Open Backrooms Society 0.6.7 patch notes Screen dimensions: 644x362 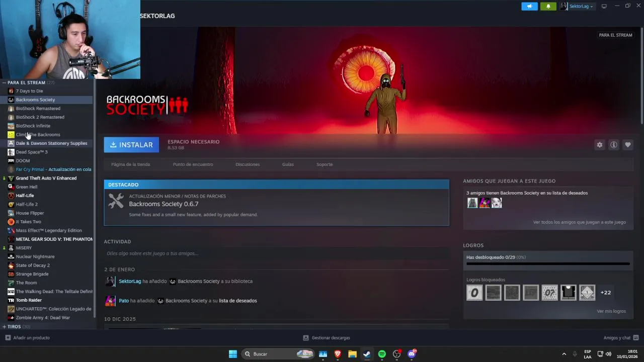pyautogui.click(x=164, y=204)
